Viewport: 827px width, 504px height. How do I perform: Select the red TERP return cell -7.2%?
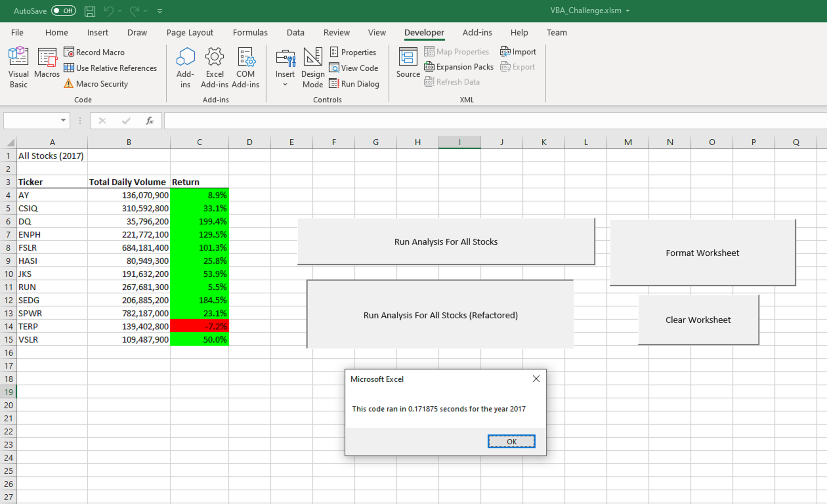click(x=199, y=326)
